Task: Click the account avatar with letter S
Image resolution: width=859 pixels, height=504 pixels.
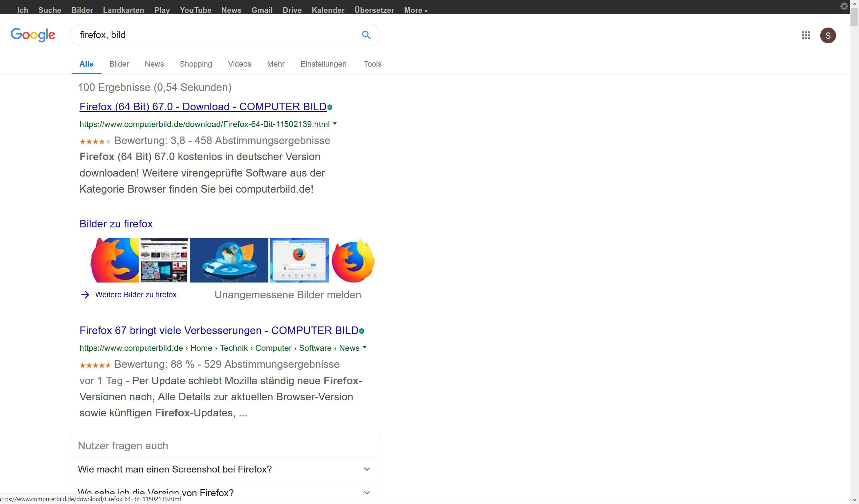Action: tap(828, 35)
